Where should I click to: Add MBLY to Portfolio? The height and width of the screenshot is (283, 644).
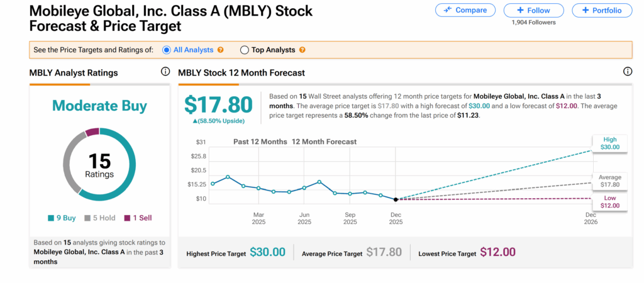coord(602,11)
